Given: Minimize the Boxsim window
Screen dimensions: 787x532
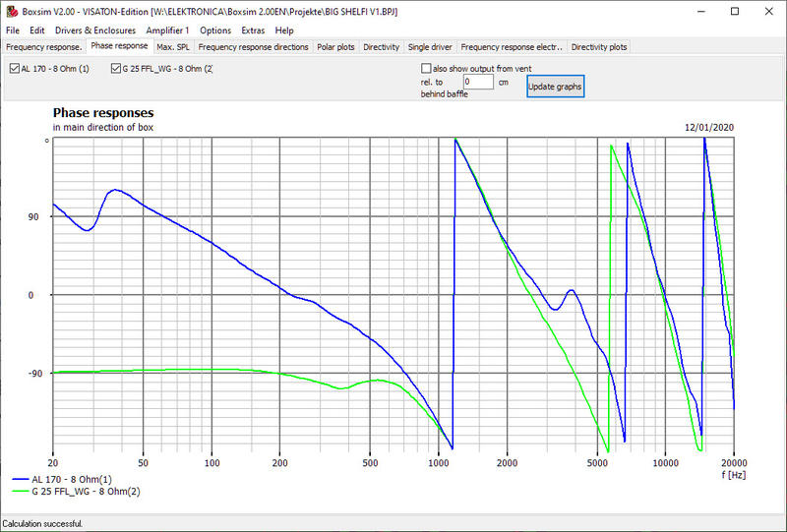Looking at the screenshot, I should (700, 11).
